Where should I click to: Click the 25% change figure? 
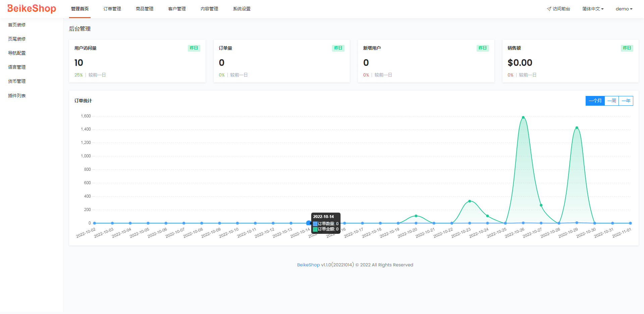click(78, 75)
